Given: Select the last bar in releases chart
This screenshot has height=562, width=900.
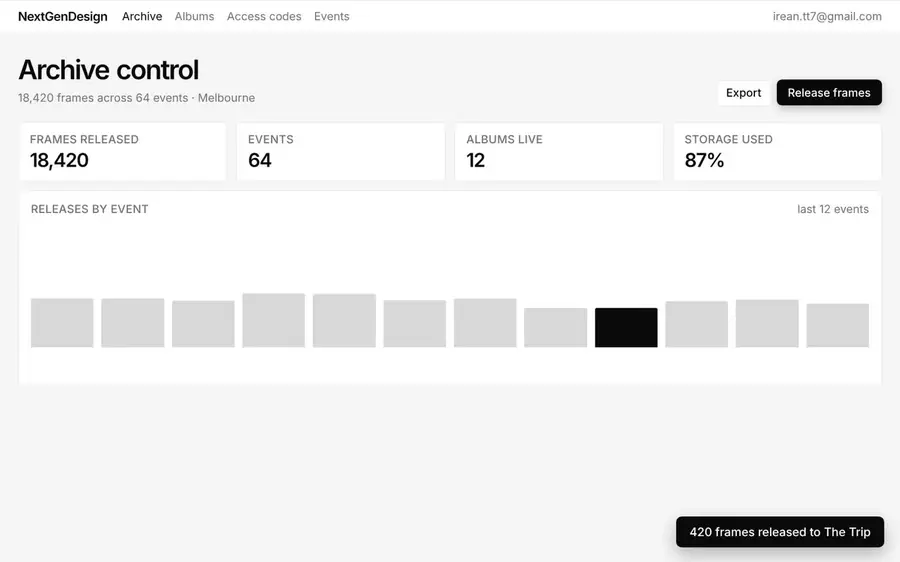Looking at the screenshot, I should tap(837, 325).
